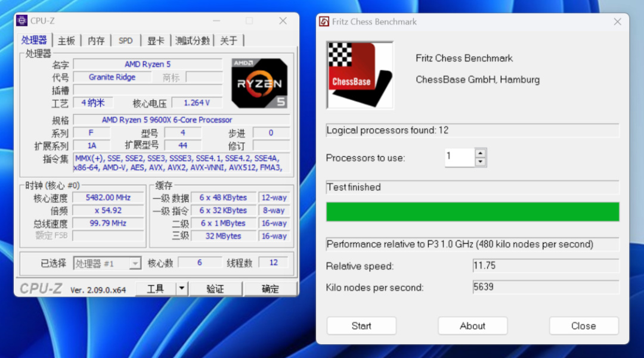The width and height of the screenshot is (644, 358).
Task: Click the 系列 value F
Action: (x=91, y=132)
